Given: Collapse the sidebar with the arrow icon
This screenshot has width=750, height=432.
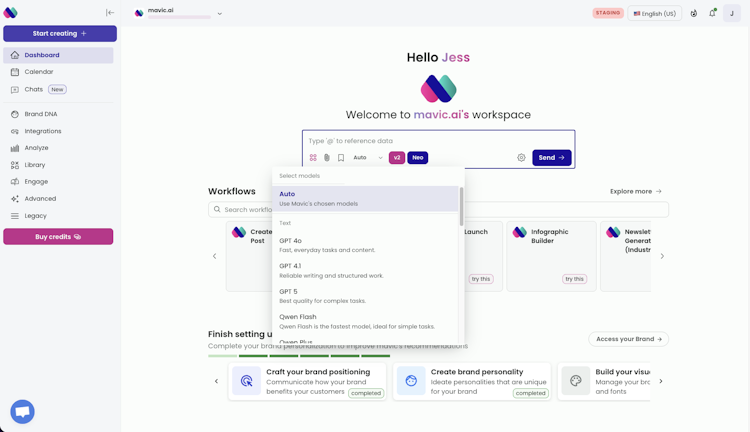Looking at the screenshot, I should click(110, 13).
